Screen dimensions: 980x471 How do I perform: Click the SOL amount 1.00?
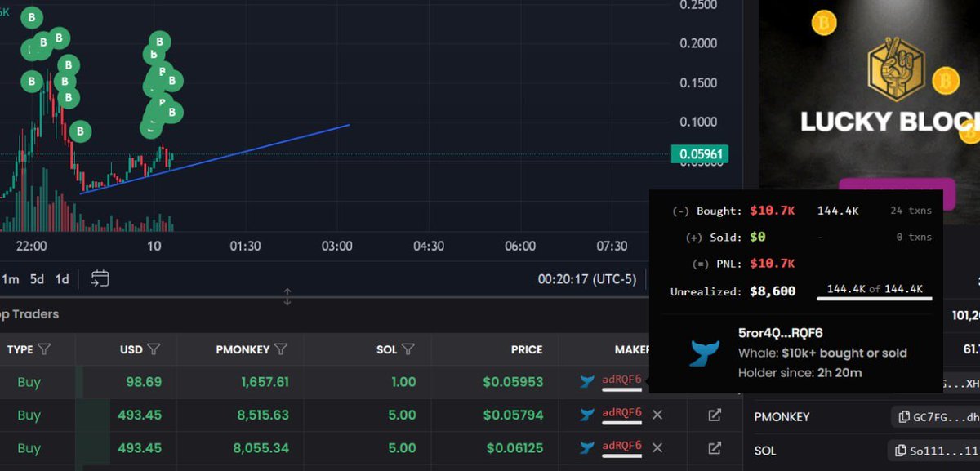tap(403, 382)
